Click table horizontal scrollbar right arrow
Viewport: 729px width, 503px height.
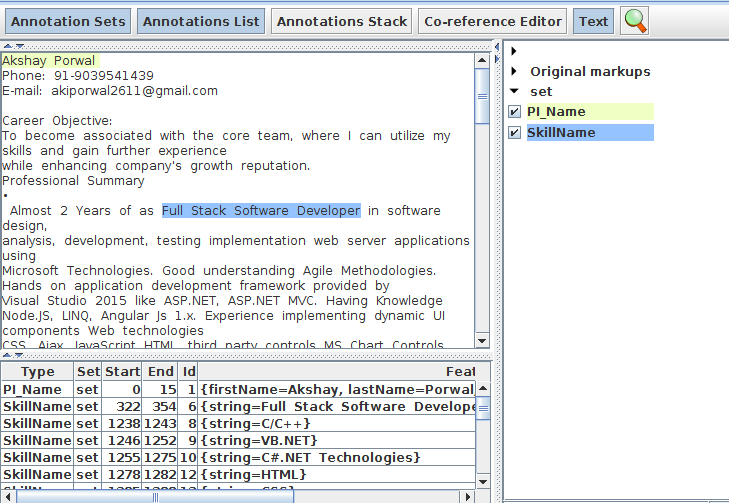tap(468, 495)
